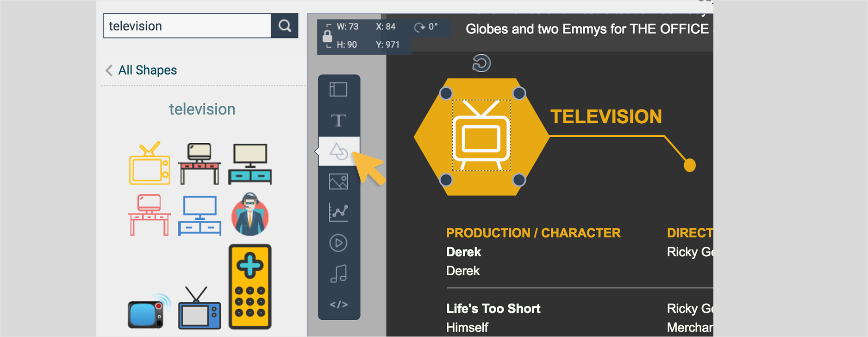Image resolution: width=868 pixels, height=337 pixels.
Task: Select the news anchor avatar shape
Action: coord(250,215)
